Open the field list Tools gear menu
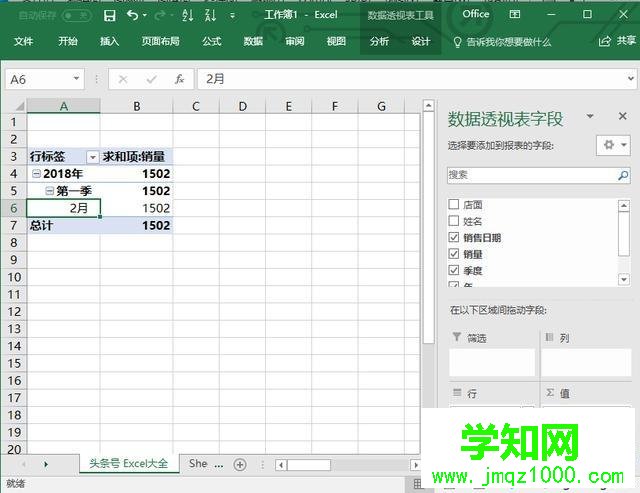 (613, 145)
